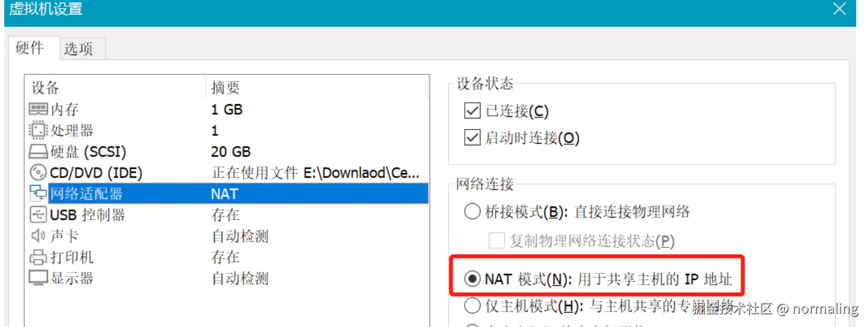Screen dimensions: 868x327
Task: Choose 桥接模式(B) radio button
Action: pos(472,211)
